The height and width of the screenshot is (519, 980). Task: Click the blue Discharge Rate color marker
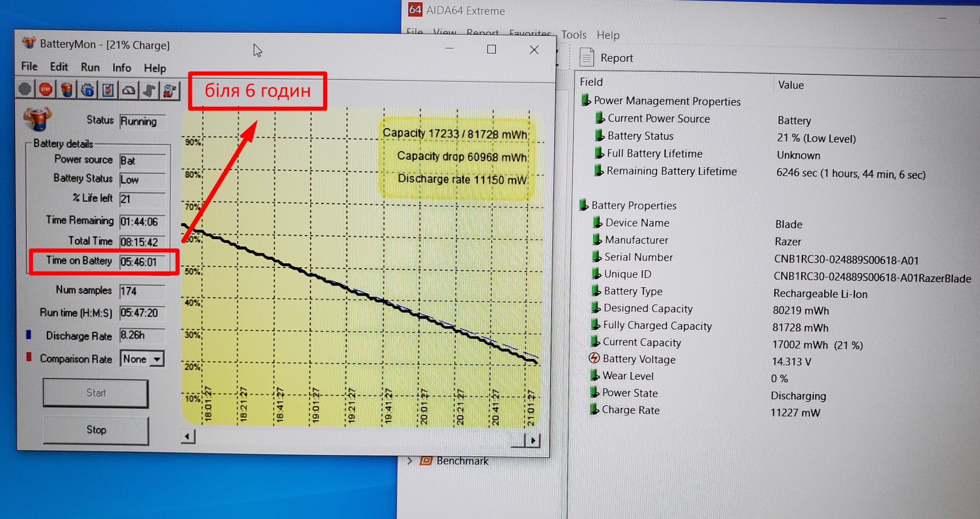click(28, 335)
